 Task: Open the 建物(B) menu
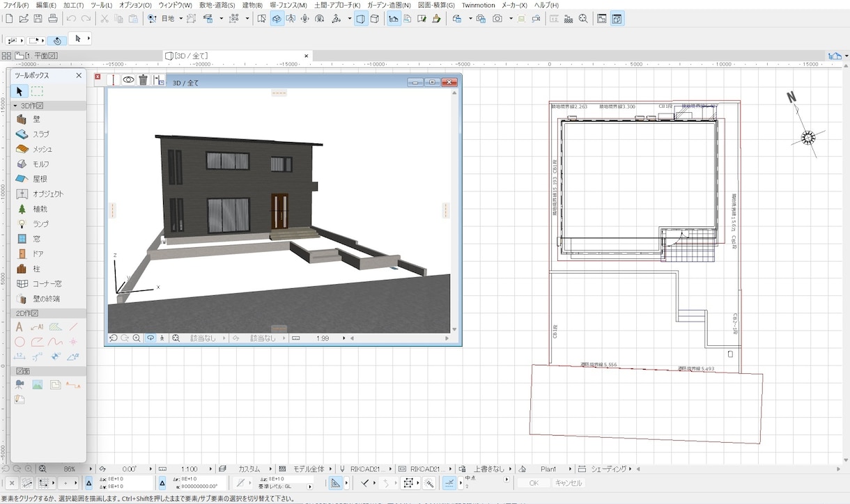click(x=252, y=5)
